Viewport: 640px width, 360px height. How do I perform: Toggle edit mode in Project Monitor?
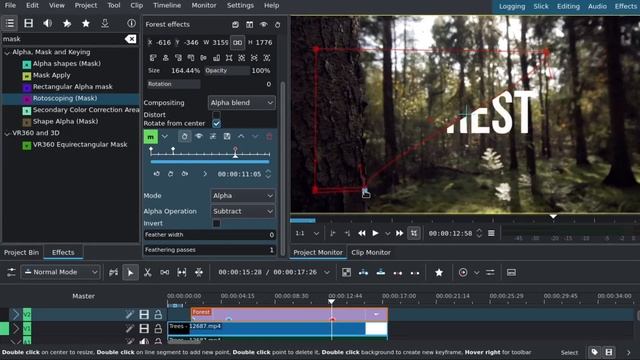click(x=414, y=233)
